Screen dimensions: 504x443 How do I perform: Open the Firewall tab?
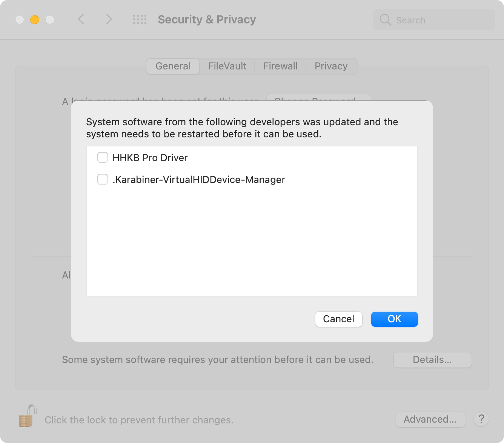tap(280, 66)
